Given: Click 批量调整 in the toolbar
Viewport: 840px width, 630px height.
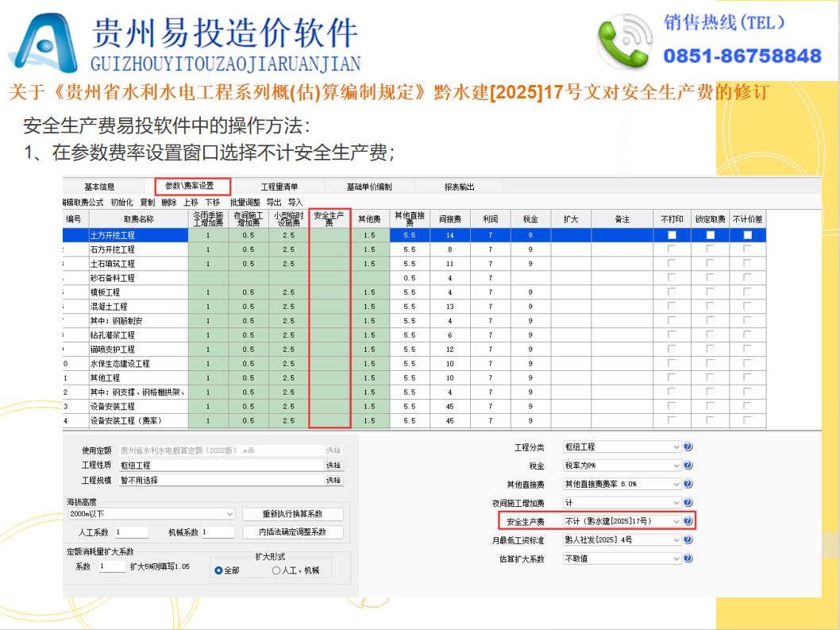Looking at the screenshot, I should (x=245, y=203).
